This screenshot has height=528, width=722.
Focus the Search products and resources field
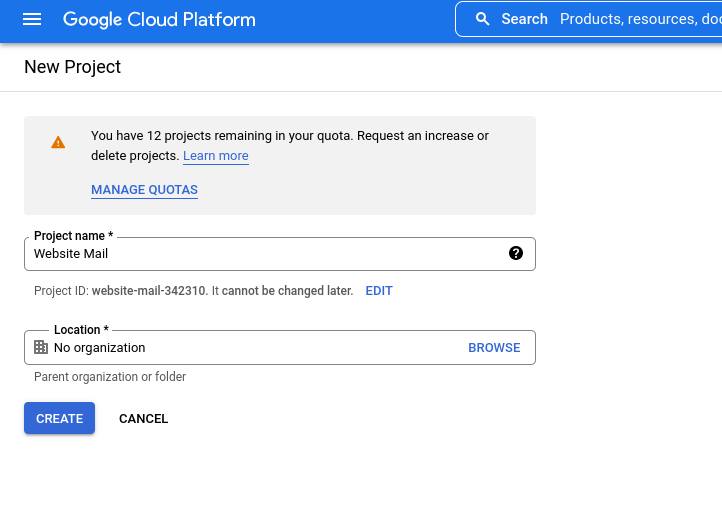click(589, 19)
